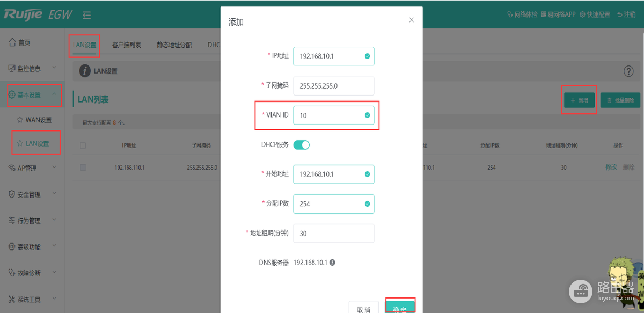Click 删除 for the 192.168.110.1 row
Screen dimensions: 644x313
pyautogui.click(x=629, y=168)
